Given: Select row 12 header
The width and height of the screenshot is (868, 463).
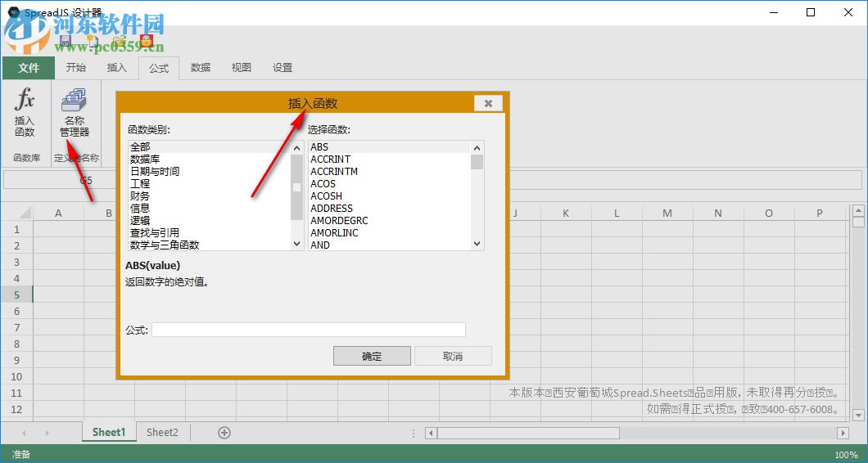Looking at the screenshot, I should [16, 409].
